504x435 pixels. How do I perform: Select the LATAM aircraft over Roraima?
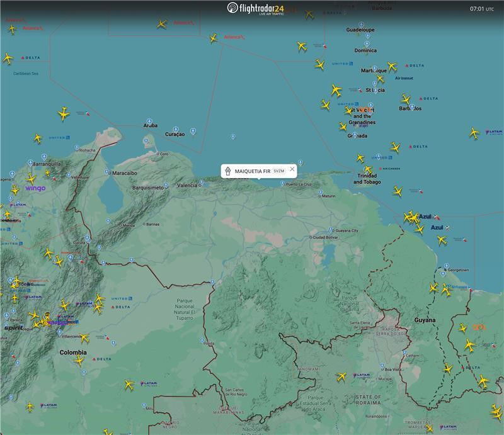coord(341,376)
